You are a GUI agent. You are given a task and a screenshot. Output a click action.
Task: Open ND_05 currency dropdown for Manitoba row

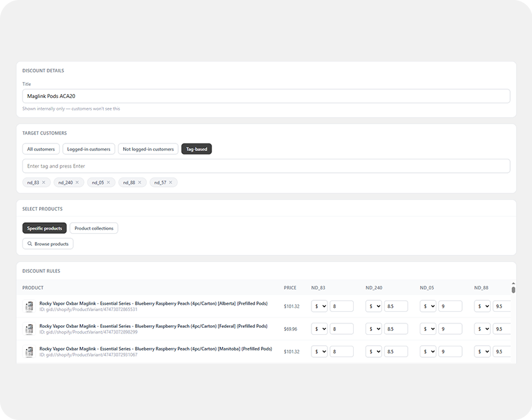428,351
